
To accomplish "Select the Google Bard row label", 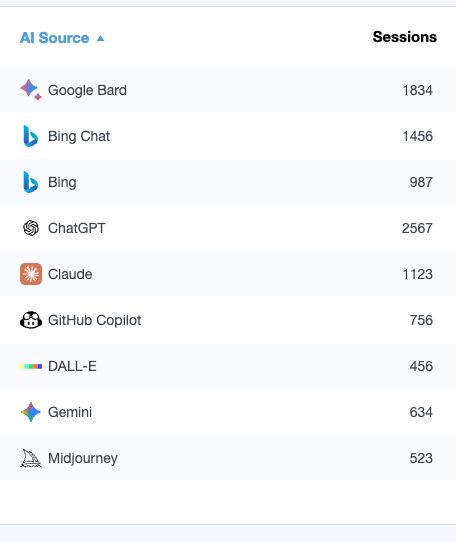I will [87, 90].
